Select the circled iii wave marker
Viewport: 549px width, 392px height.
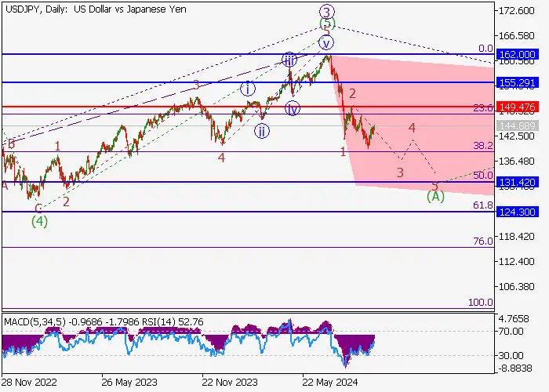289,60
